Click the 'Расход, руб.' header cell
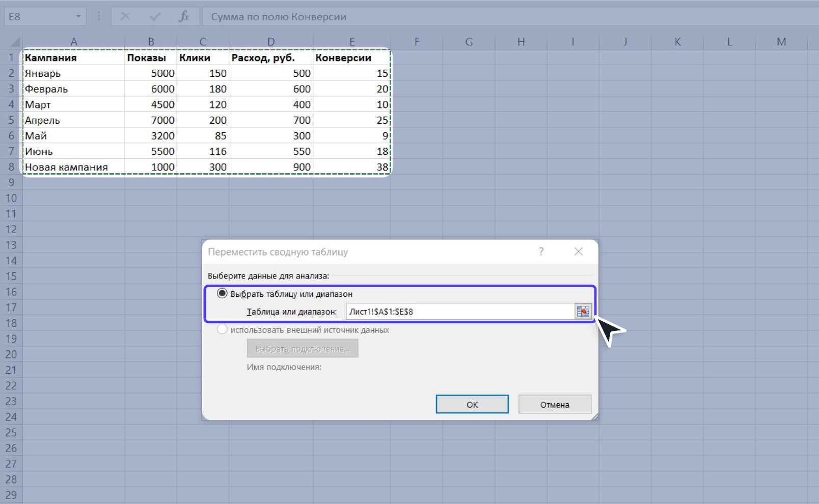The width and height of the screenshot is (819, 504). [271, 58]
